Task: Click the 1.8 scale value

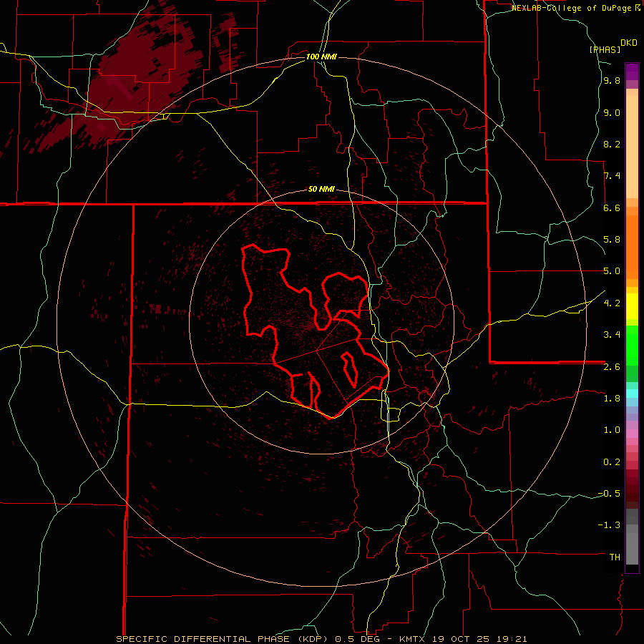Action: [x=612, y=399]
